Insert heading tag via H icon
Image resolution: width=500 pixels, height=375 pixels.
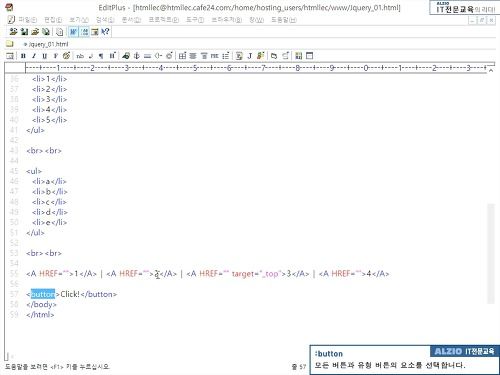pyautogui.click(x=112, y=56)
